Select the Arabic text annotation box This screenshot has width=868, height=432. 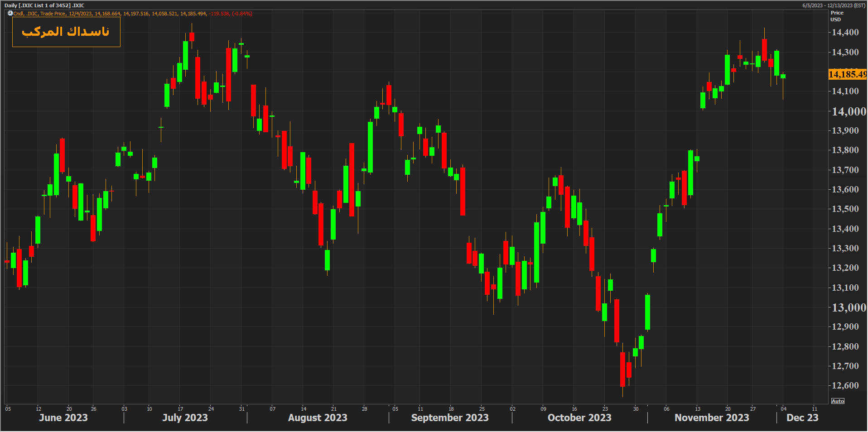(x=66, y=32)
